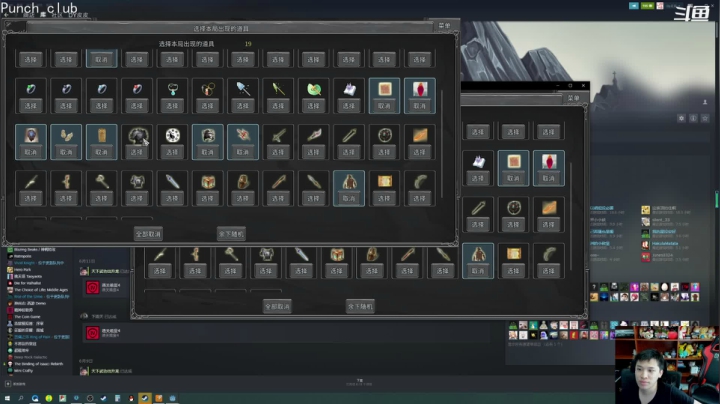Toggle 取消 under the mask item
The image size is (720, 404).
pyautogui.click(x=31, y=152)
